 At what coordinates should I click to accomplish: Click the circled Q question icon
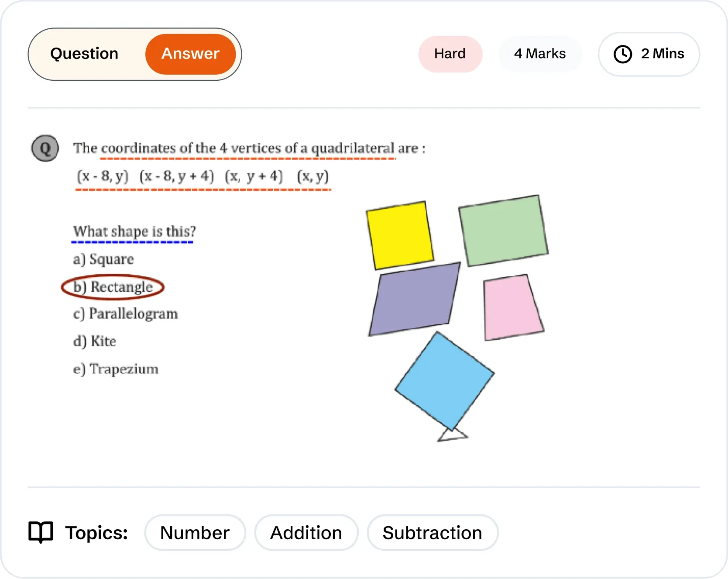click(x=45, y=148)
